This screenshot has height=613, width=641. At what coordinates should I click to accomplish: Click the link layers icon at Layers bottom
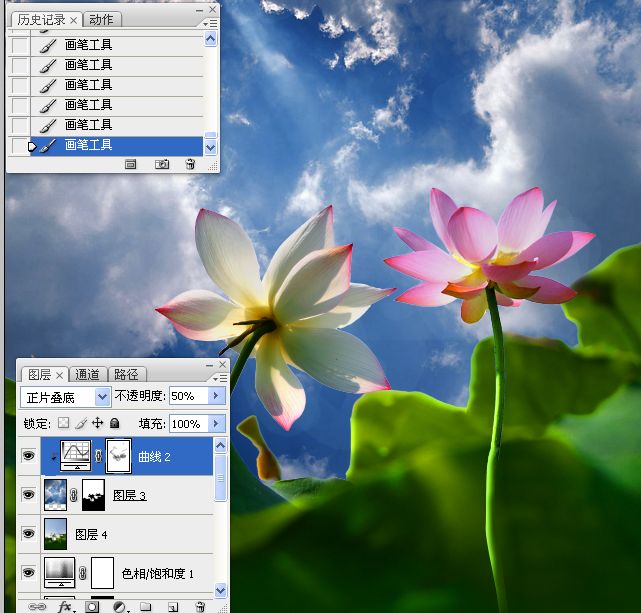coord(37,607)
